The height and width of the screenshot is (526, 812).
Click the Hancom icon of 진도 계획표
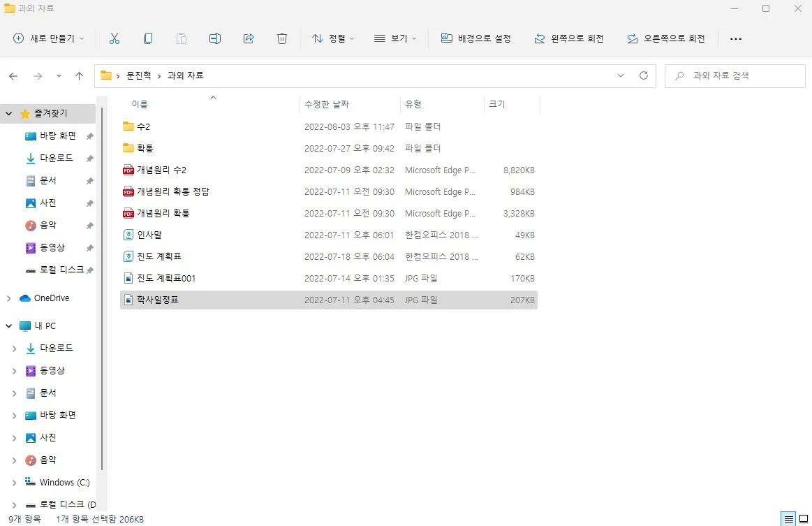(x=128, y=256)
